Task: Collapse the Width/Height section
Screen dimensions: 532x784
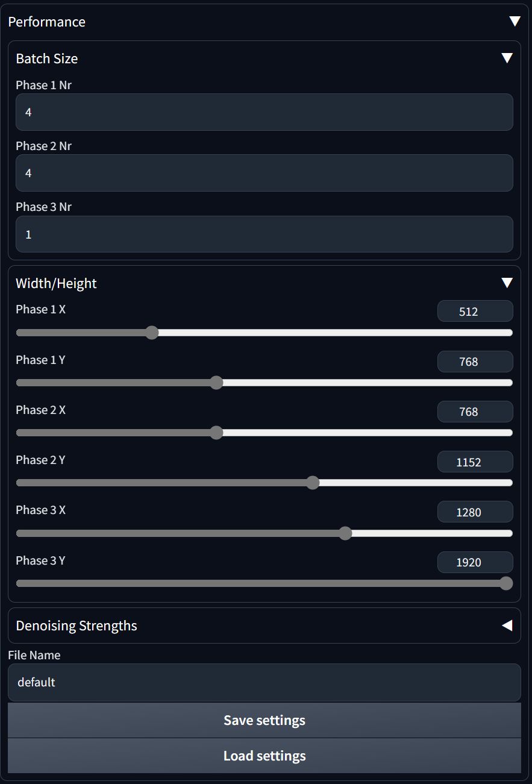Action: [507, 283]
